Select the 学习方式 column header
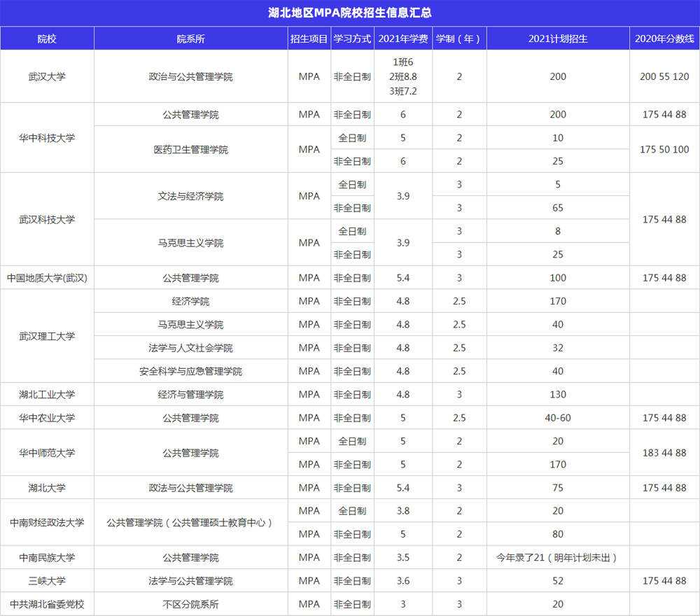 point(352,38)
